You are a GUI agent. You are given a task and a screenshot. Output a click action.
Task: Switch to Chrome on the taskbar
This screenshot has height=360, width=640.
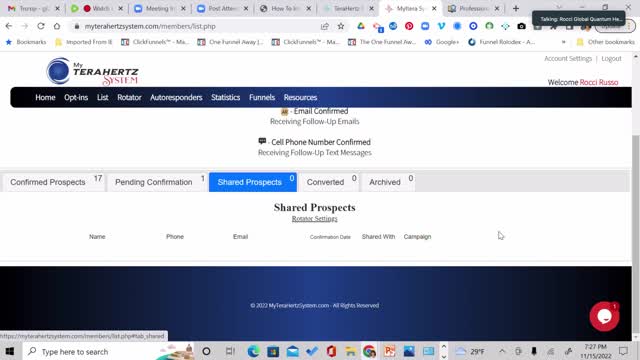coord(369,351)
